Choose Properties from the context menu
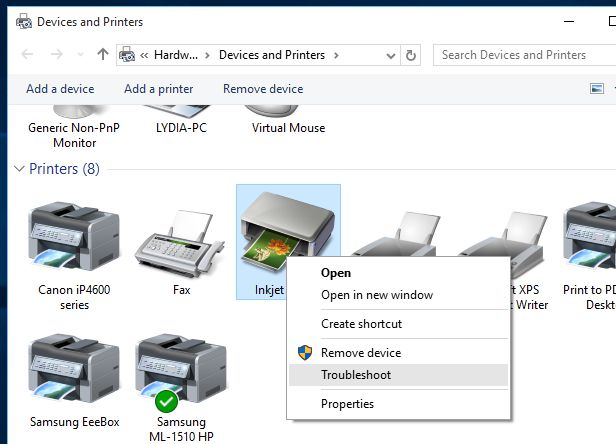 click(x=398, y=404)
